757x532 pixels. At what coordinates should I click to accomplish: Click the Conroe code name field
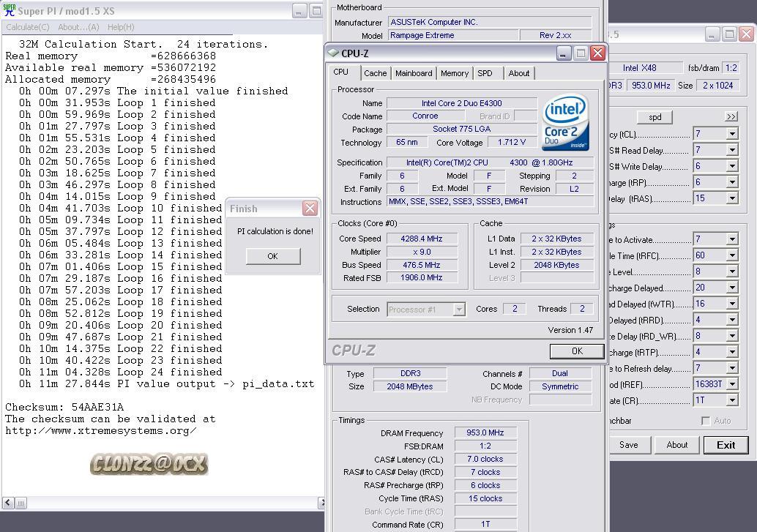click(425, 116)
